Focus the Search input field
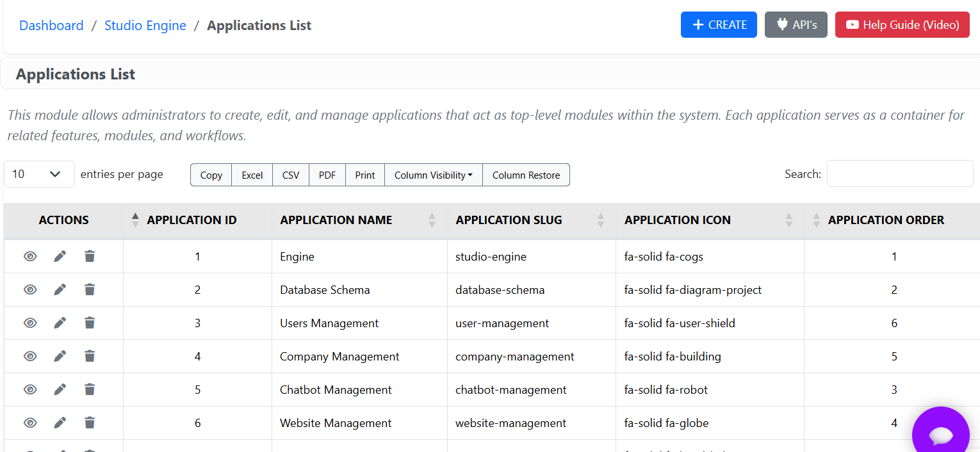The height and width of the screenshot is (452, 980). click(x=900, y=174)
